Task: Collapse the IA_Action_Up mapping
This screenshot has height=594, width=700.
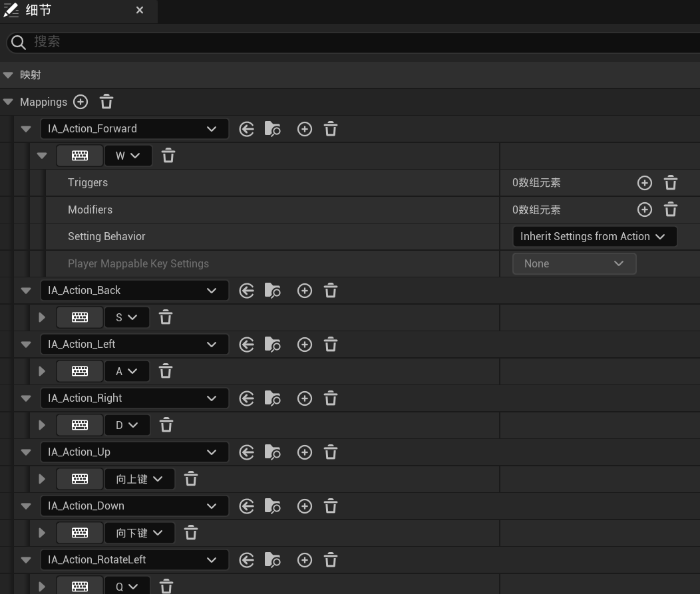Action: pyautogui.click(x=26, y=452)
